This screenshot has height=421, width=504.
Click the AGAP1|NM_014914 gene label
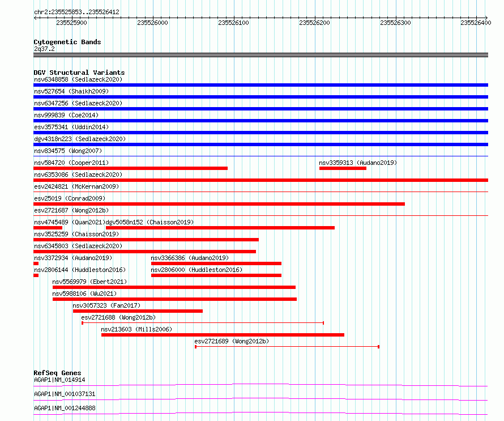tap(59, 380)
